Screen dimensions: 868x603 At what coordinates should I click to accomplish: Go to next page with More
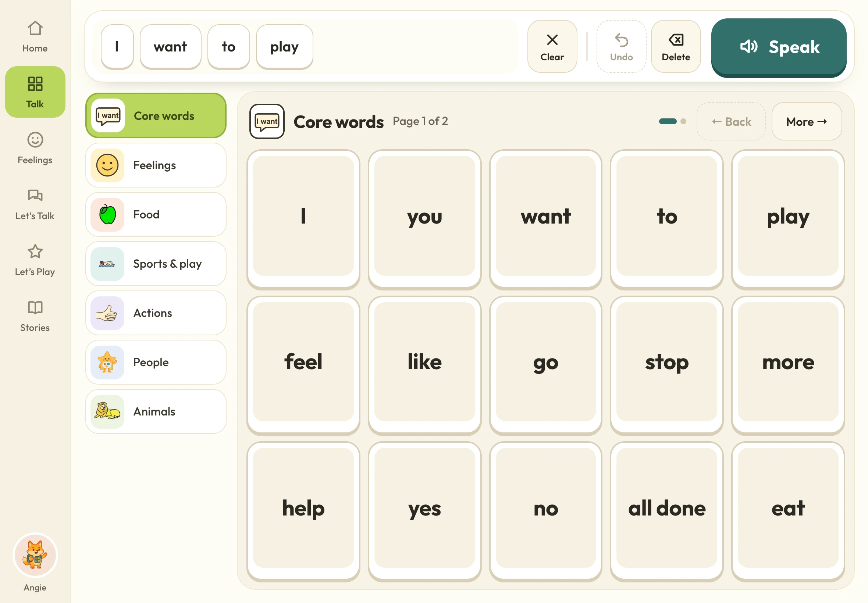tap(807, 121)
